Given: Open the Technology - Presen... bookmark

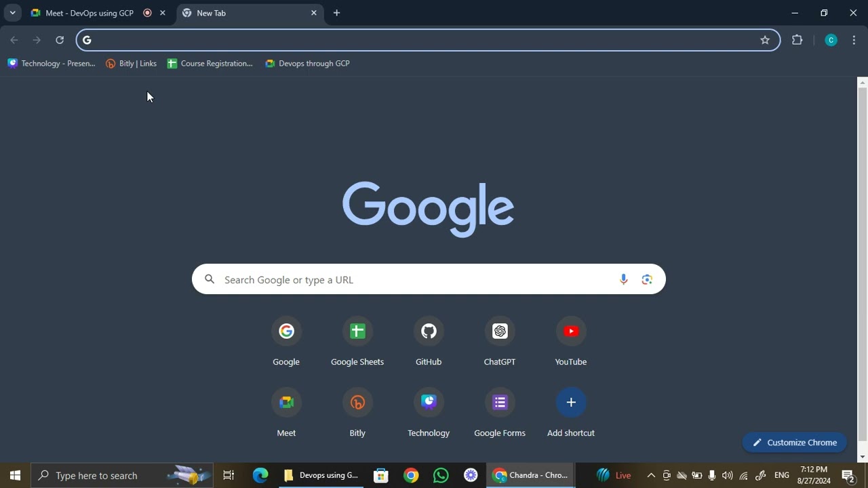Looking at the screenshot, I should point(52,64).
